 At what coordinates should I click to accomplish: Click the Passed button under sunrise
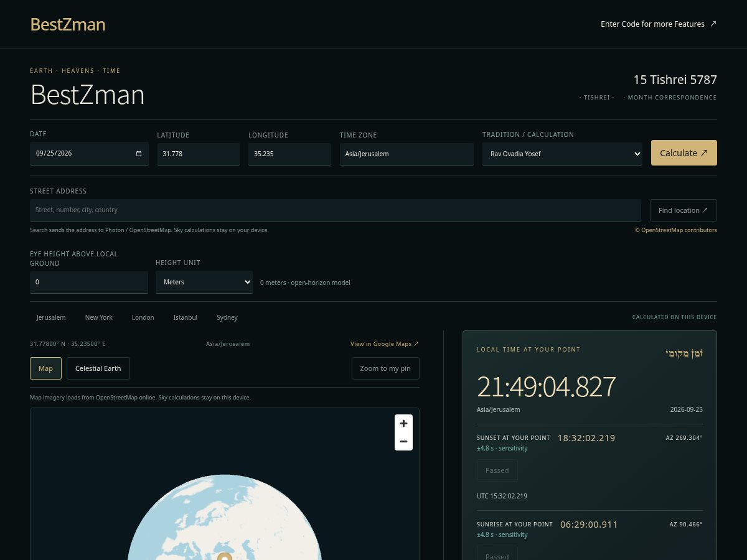click(497, 553)
